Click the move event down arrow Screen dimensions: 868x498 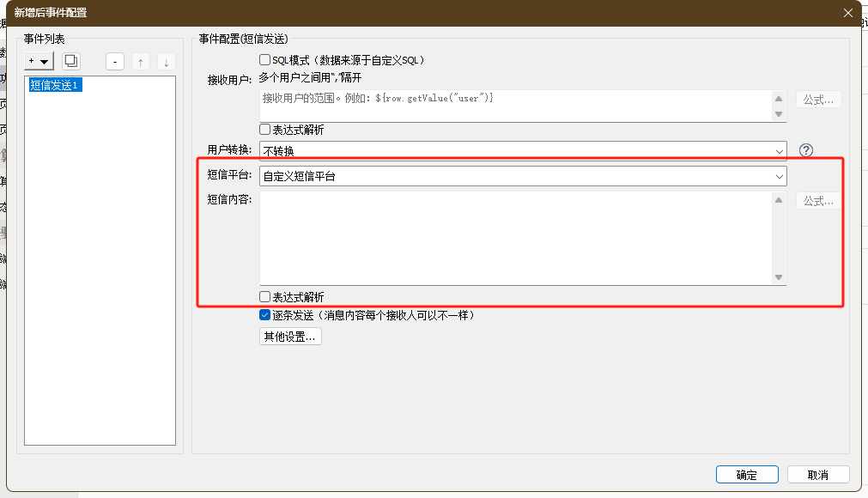166,62
